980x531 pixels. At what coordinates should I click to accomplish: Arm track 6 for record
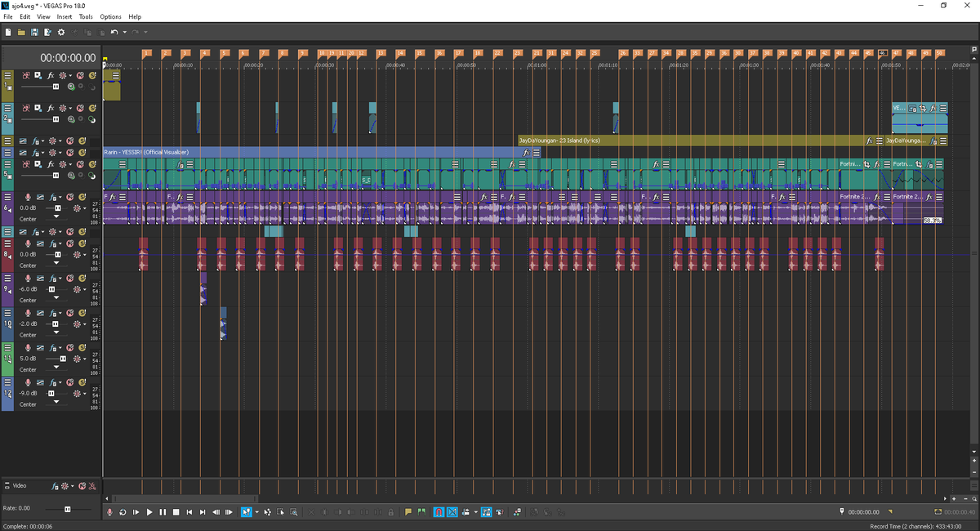click(29, 197)
